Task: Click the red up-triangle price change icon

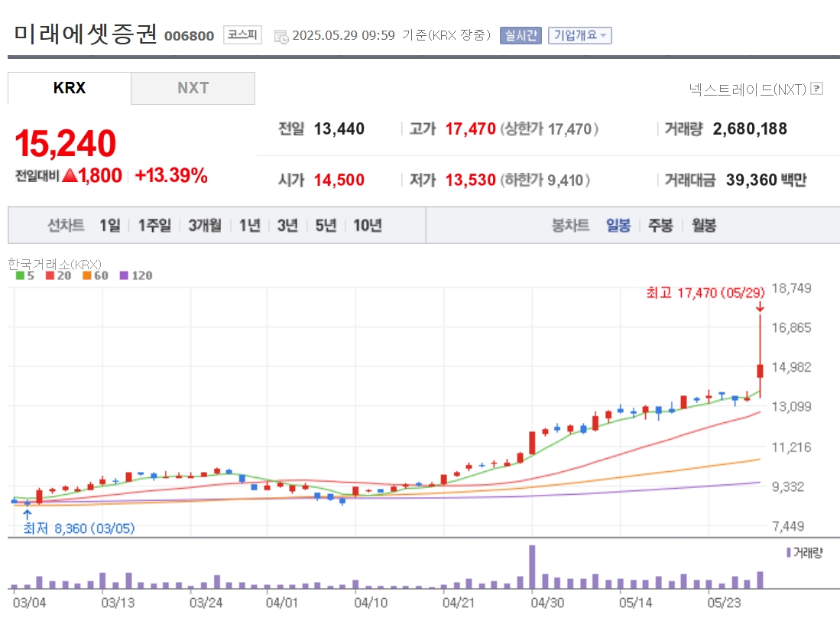Action: 70,175
